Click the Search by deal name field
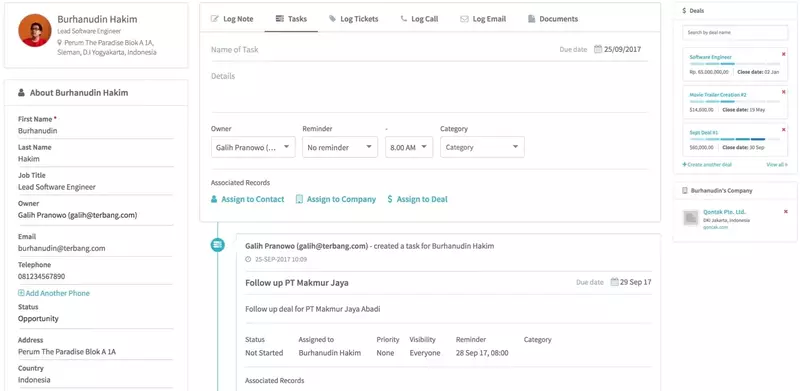Viewport: 800px width, 391px height. pos(735,33)
